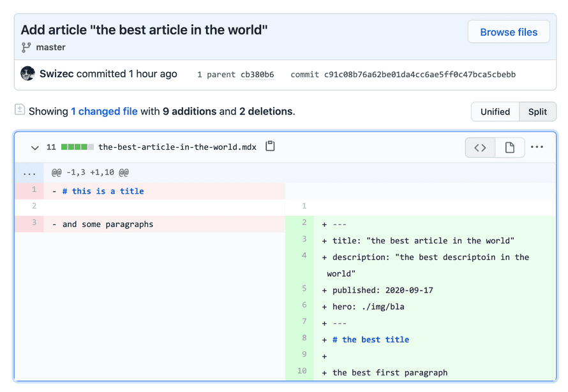Open the file options kebab menu
This screenshot has width=568, height=392.
point(537,147)
